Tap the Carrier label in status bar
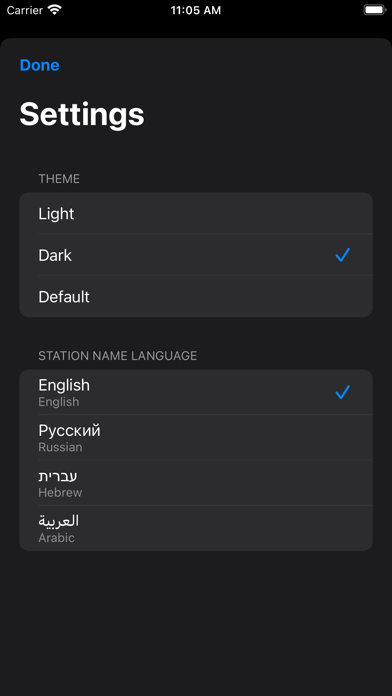The height and width of the screenshot is (696, 392). (x=25, y=10)
